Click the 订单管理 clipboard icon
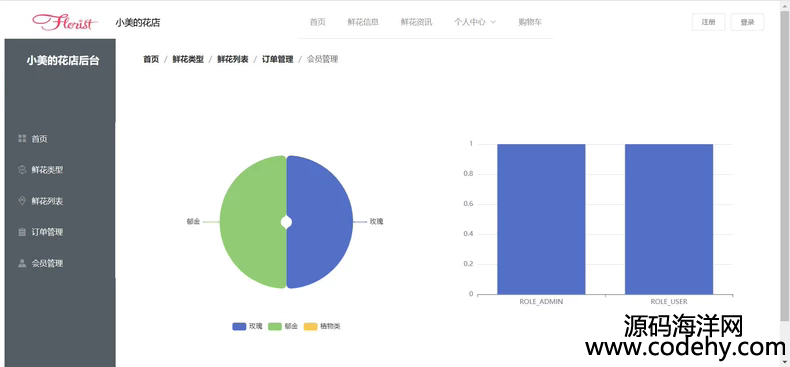 pyautogui.click(x=22, y=232)
